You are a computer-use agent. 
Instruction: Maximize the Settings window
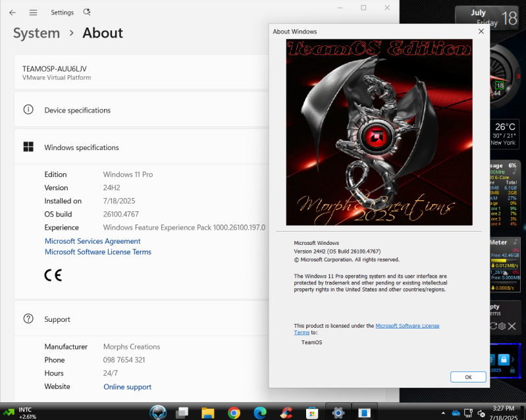point(363,8)
